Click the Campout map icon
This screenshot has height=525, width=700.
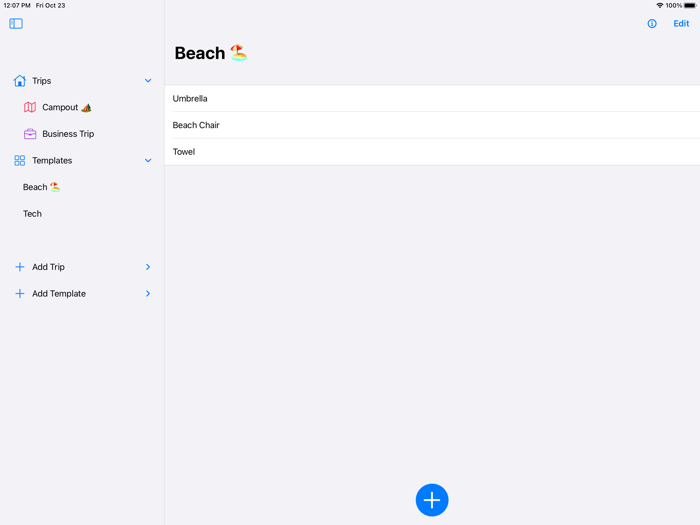(x=30, y=107)
